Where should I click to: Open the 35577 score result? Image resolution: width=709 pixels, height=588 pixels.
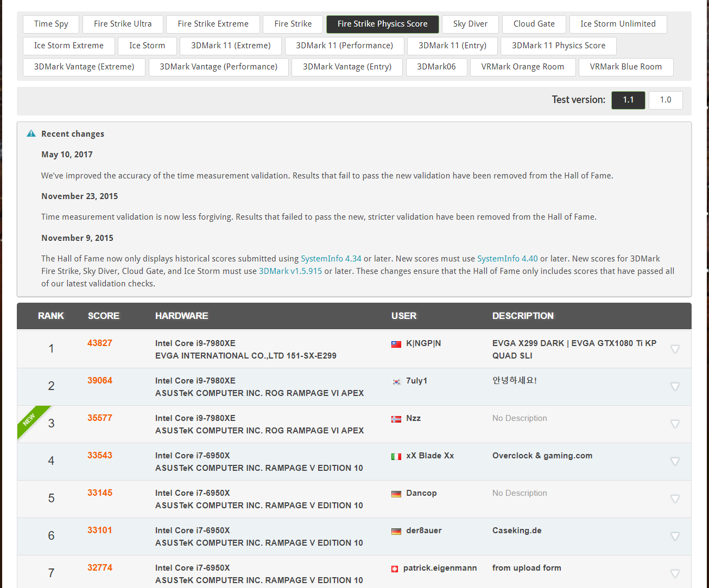pos(100,418)
